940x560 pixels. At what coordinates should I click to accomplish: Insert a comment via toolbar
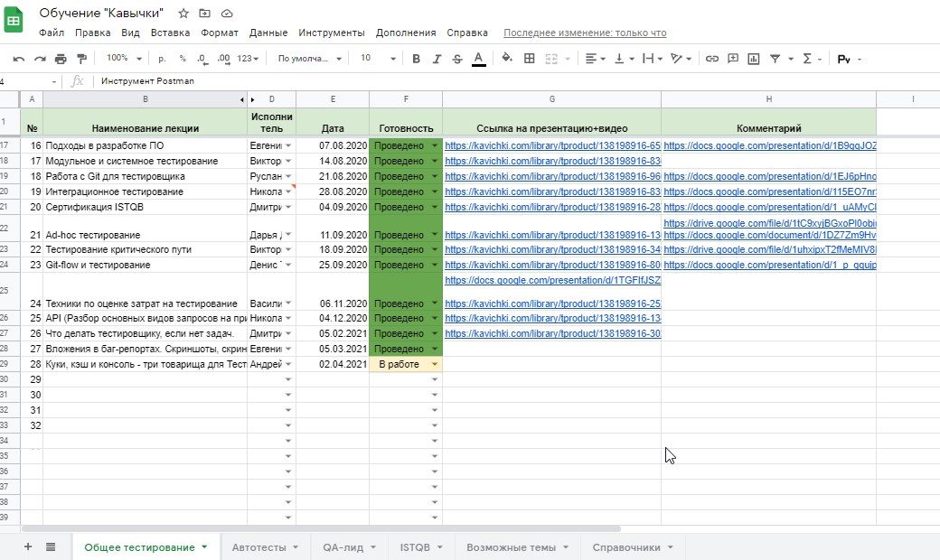(733, 59)
